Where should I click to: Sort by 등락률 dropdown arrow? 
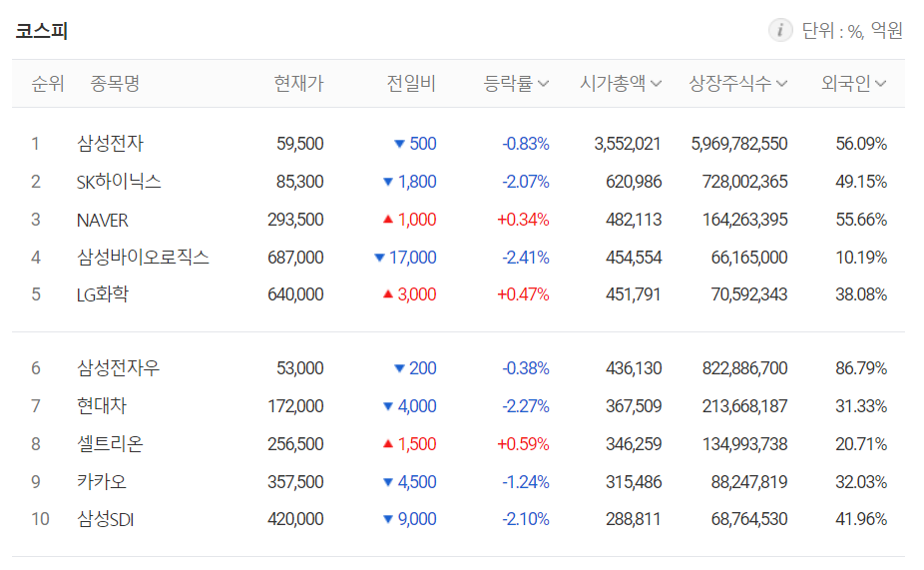click(543, 84)
